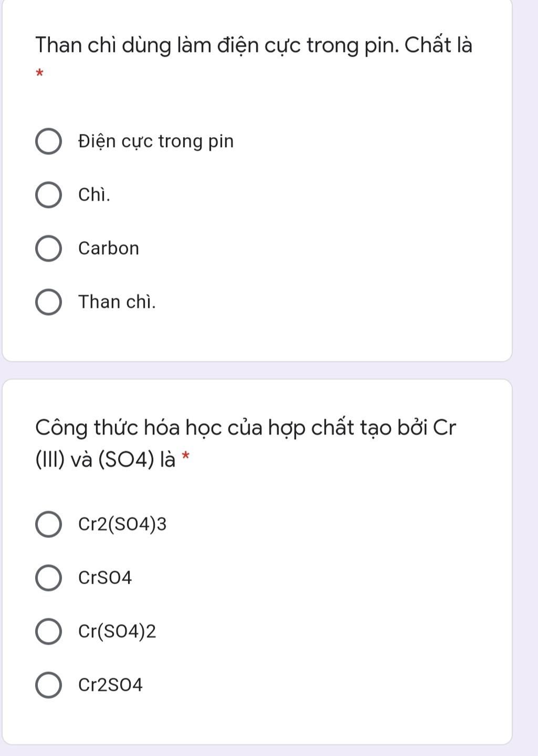Click the 'Cr2SO4' formula label text

pos(110,685)
